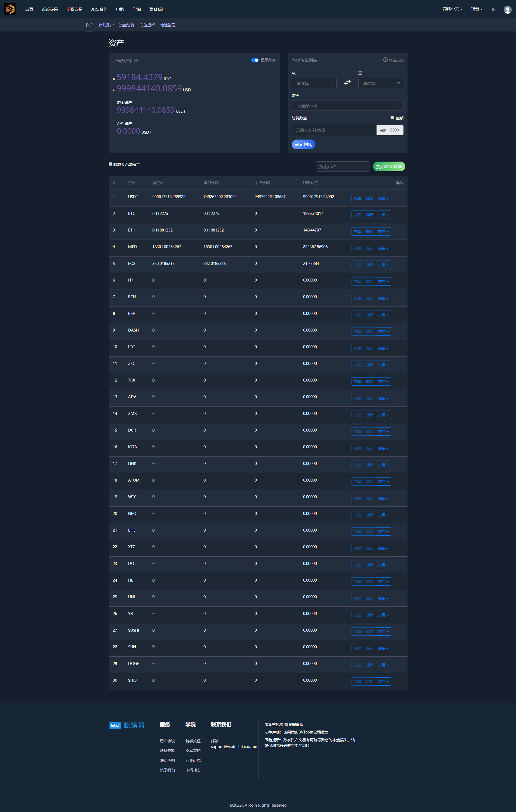Click the clock icon for transfer history
The height and width of the screenshot is (812, 516).
(385, 60)
